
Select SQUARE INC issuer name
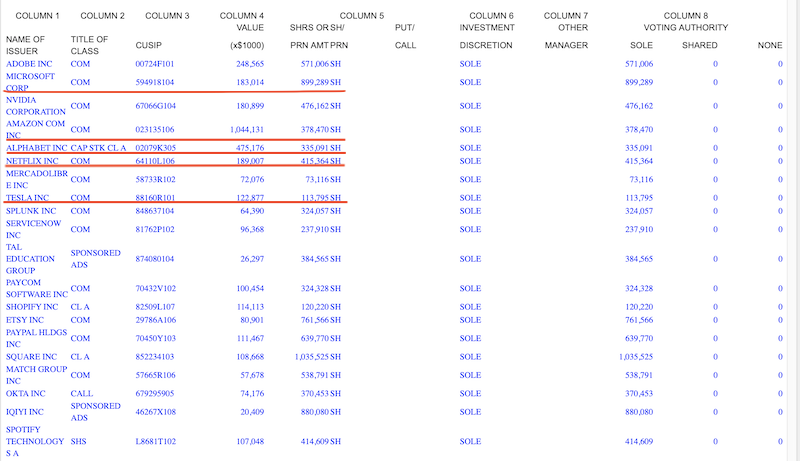[x=32, y=356]
